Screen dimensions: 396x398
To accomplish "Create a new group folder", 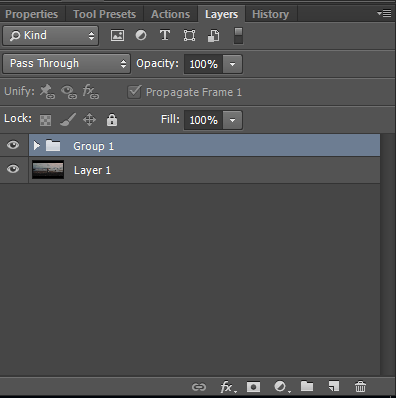I will (307, 386).
